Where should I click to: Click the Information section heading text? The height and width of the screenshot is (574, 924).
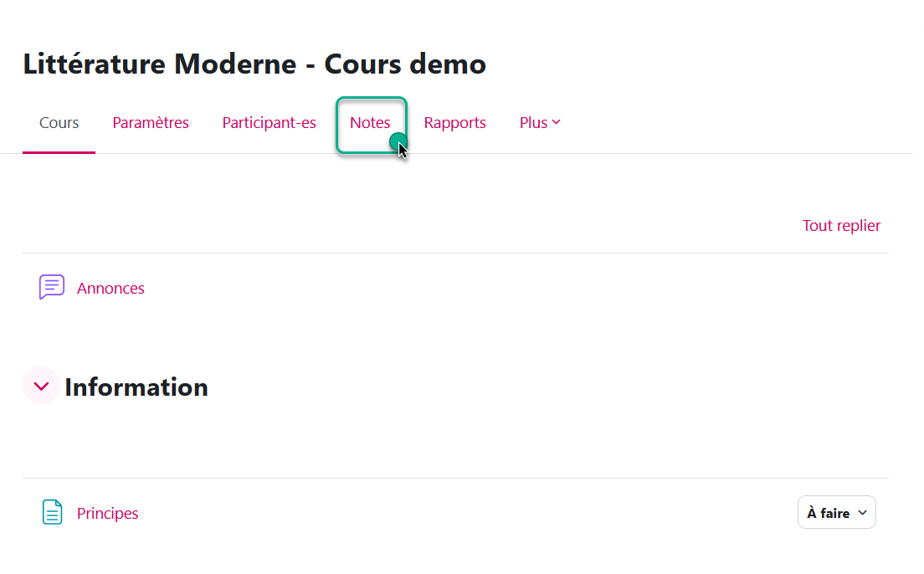136,387
